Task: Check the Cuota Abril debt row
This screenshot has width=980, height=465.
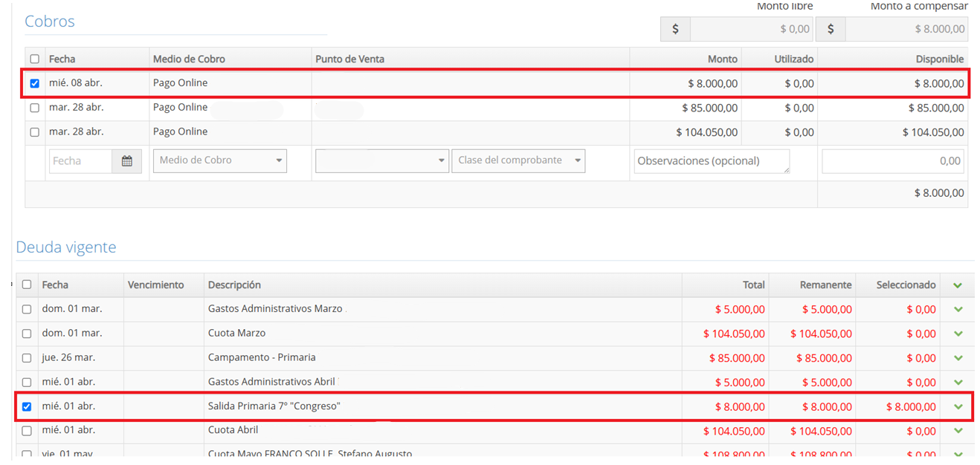Action: pyautogui.click(x=27, y=431)
